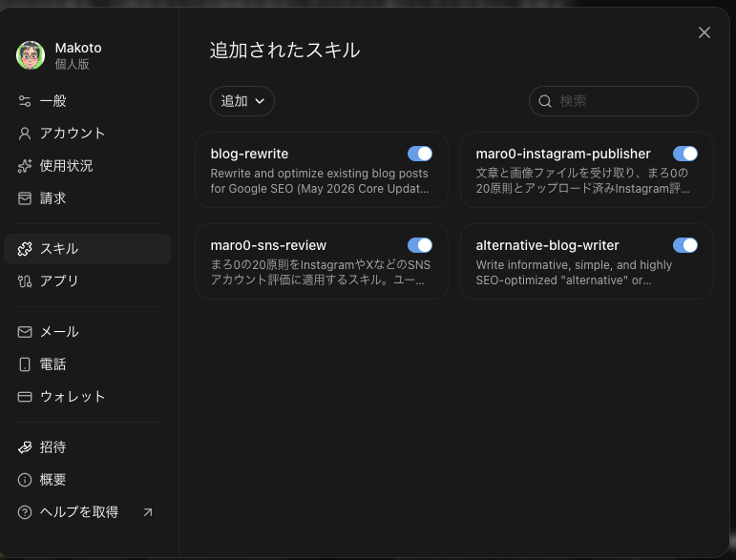Image resolution: width=736 pixels, height=560 pixels.
Task: Switch to the アプリ section
Action: [x=87, y=280]
